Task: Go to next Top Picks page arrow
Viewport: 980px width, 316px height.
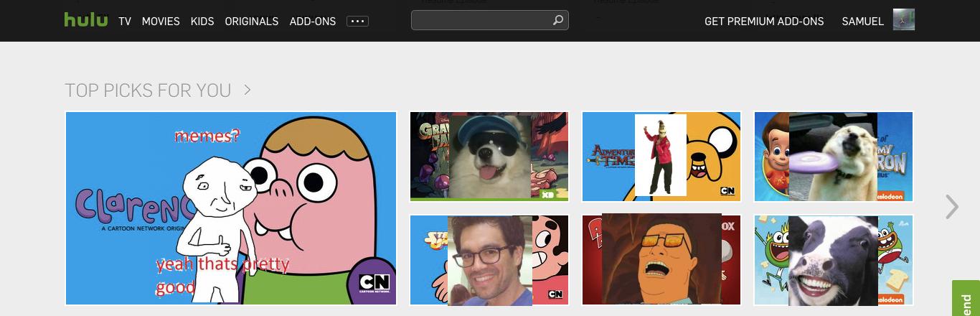Action: point(951,207)
